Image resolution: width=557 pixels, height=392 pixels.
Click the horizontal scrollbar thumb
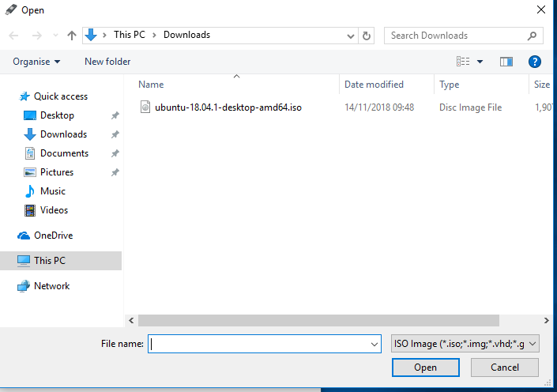318,321
